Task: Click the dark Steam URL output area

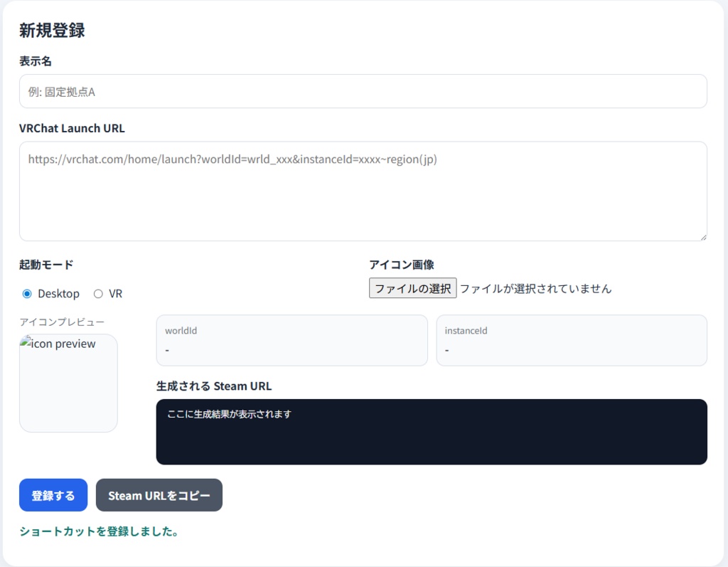Action: tap(432, 432)
